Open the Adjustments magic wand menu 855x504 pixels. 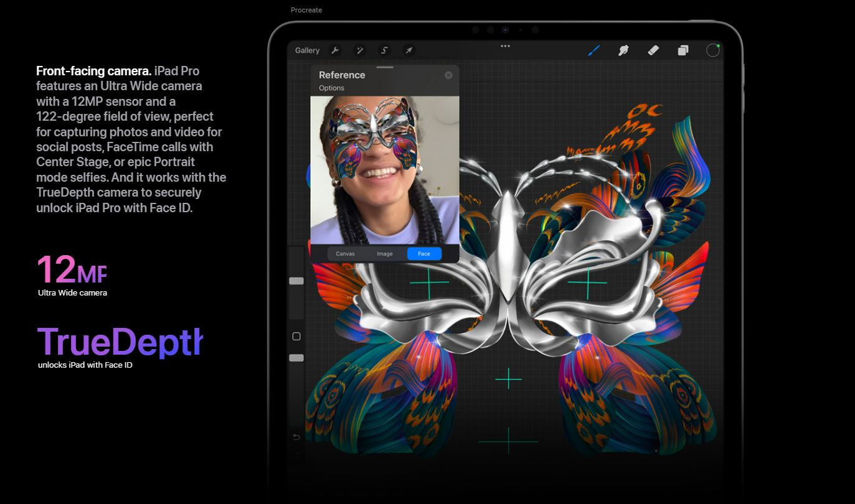click(x=359, y=50)
